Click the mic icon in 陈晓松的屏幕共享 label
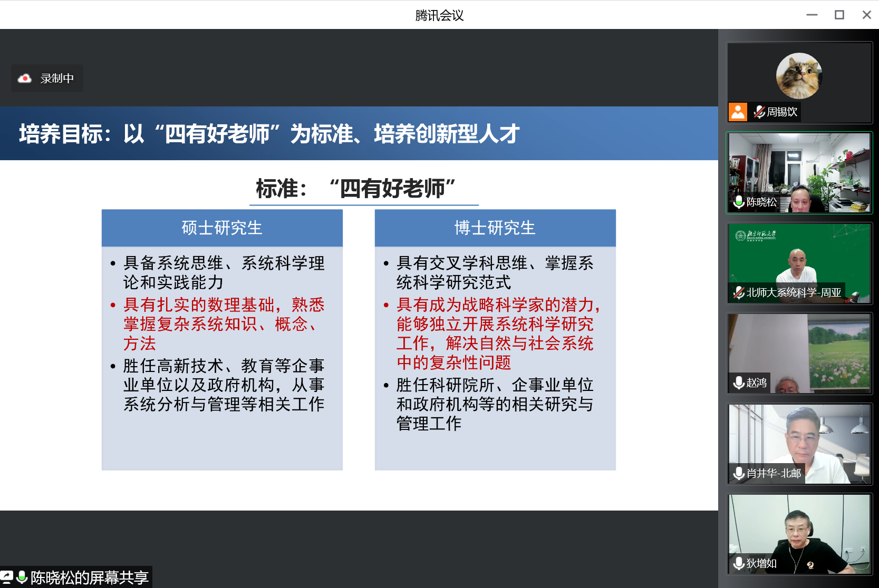Image resolution: width=879 pixels, height=588 pixels. tap(22, 577)
